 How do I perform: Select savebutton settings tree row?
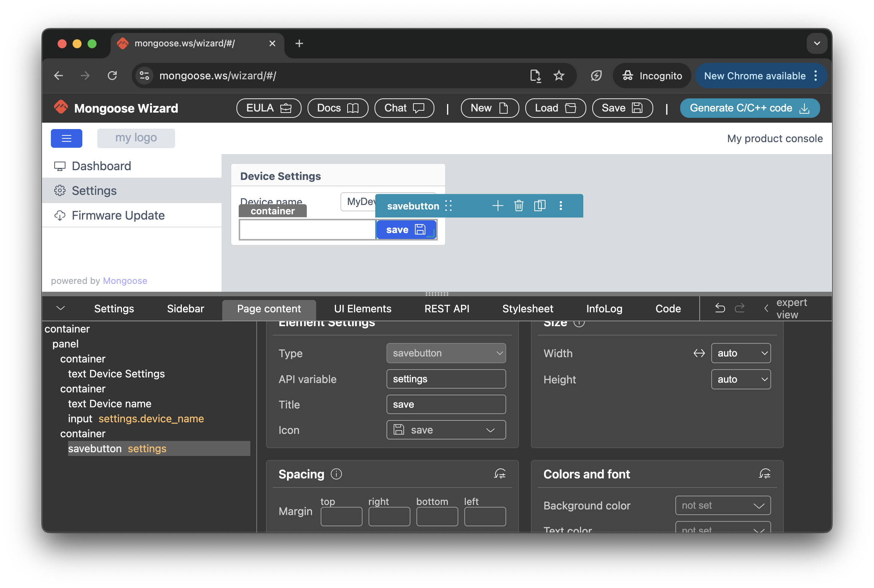tap(159, 448)
